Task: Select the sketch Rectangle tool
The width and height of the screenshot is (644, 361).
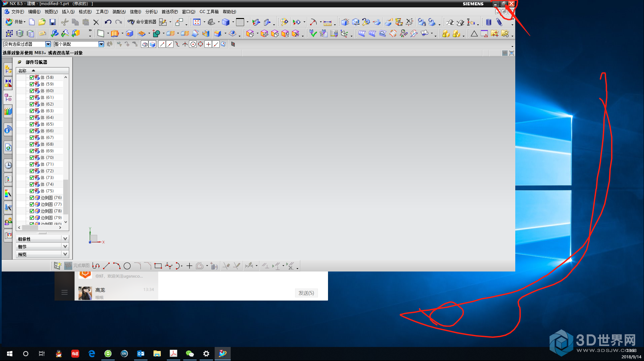Action: click(x=158, y=266)
